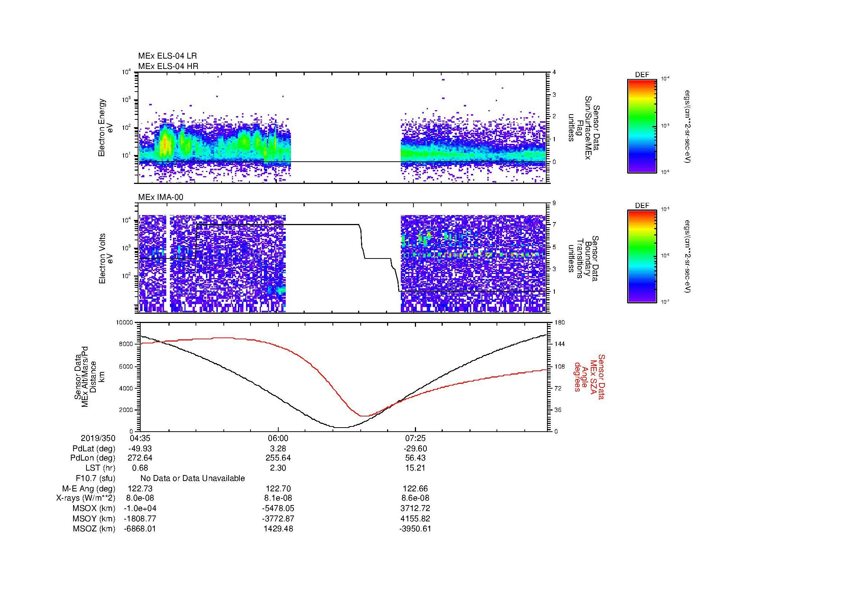Click the MEx ELS-04 HR panel title
The height and width of the screenshot is (613, 868).
tap(168, 66)
